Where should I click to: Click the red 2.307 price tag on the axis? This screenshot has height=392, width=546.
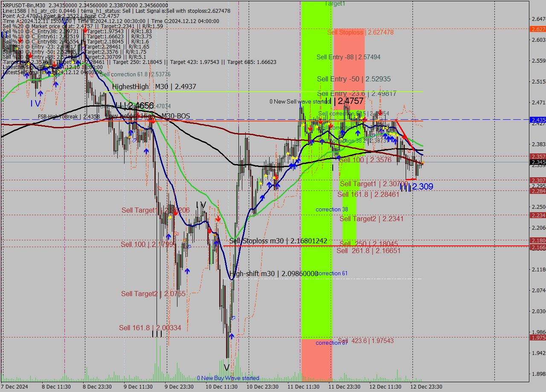(537, 180)
